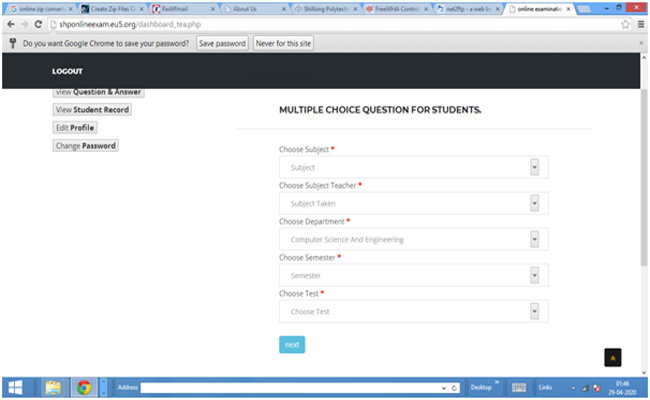Screen dimensions: 650x400
Task: Reload the page with the refresh icon
Action: coord(36,25)
